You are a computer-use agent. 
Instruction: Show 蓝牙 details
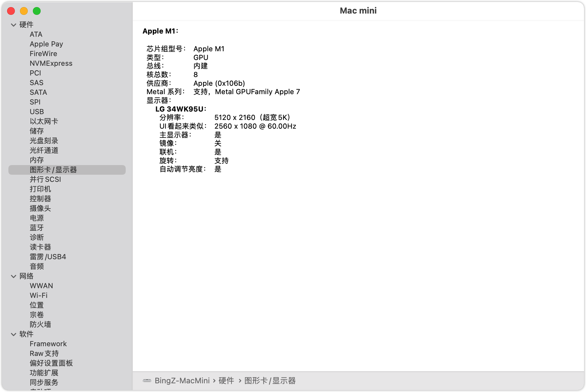coord(37,228)
